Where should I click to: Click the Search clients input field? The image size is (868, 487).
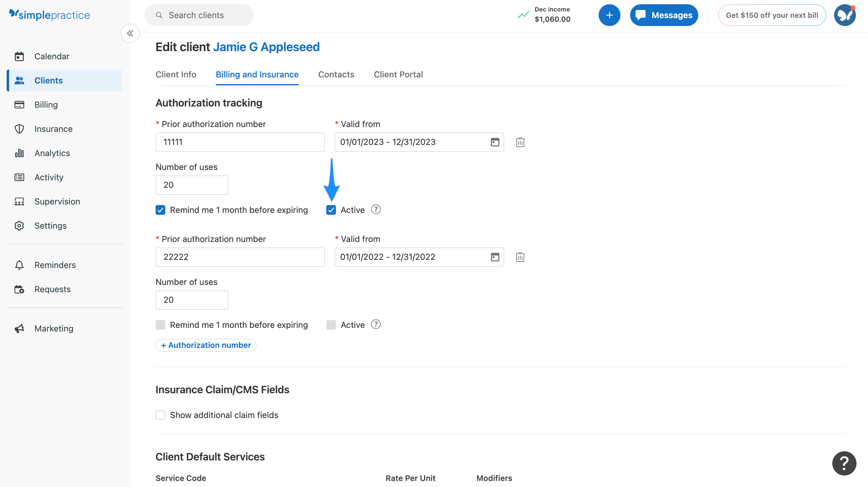pyautogui.click(x=199, y=15)
